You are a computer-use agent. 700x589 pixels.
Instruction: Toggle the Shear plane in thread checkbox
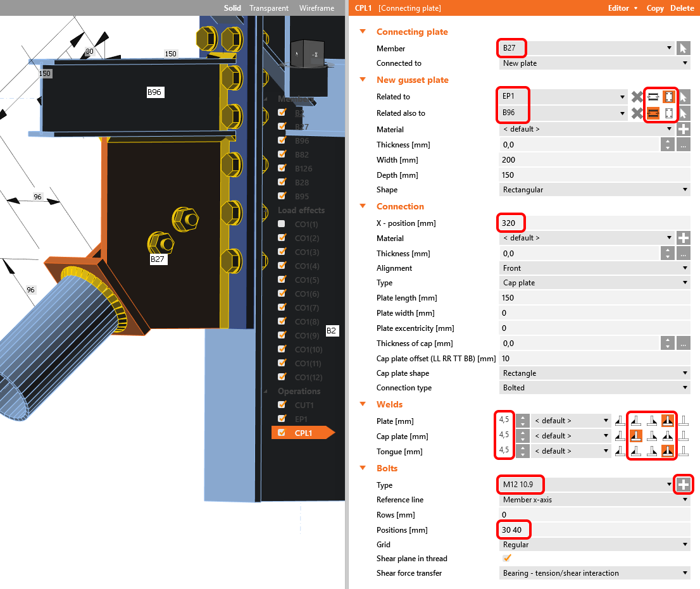507,558
